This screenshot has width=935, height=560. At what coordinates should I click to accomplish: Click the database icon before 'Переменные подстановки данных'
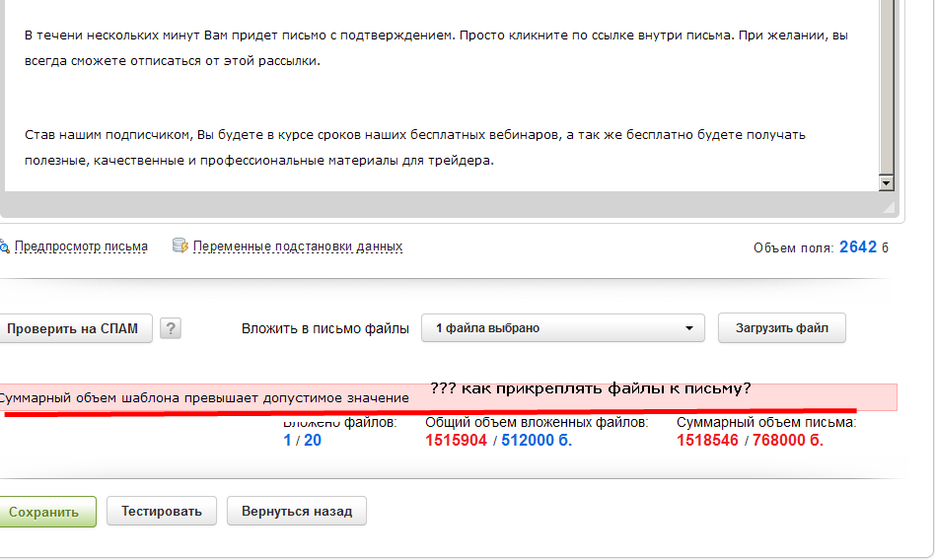[x=180, y=245]
